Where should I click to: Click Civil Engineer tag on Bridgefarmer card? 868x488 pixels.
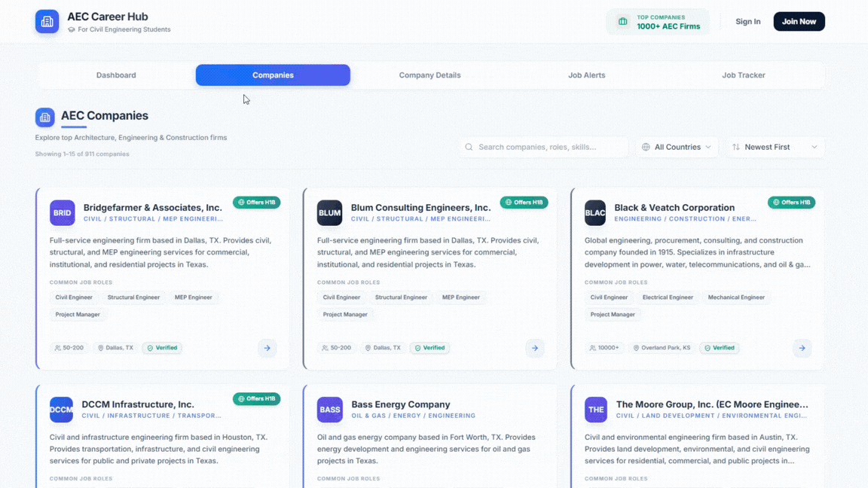point(74,297)
